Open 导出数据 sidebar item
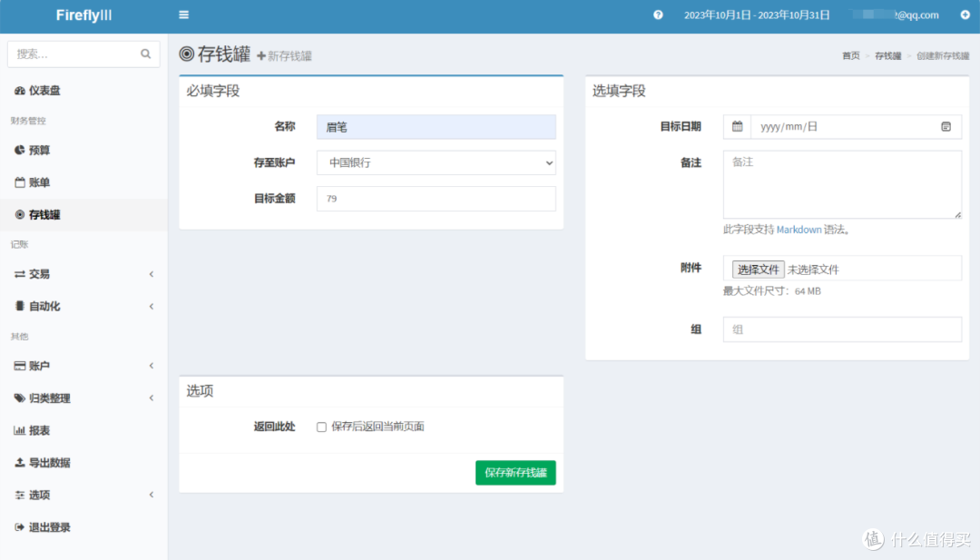 coord(83,463)
